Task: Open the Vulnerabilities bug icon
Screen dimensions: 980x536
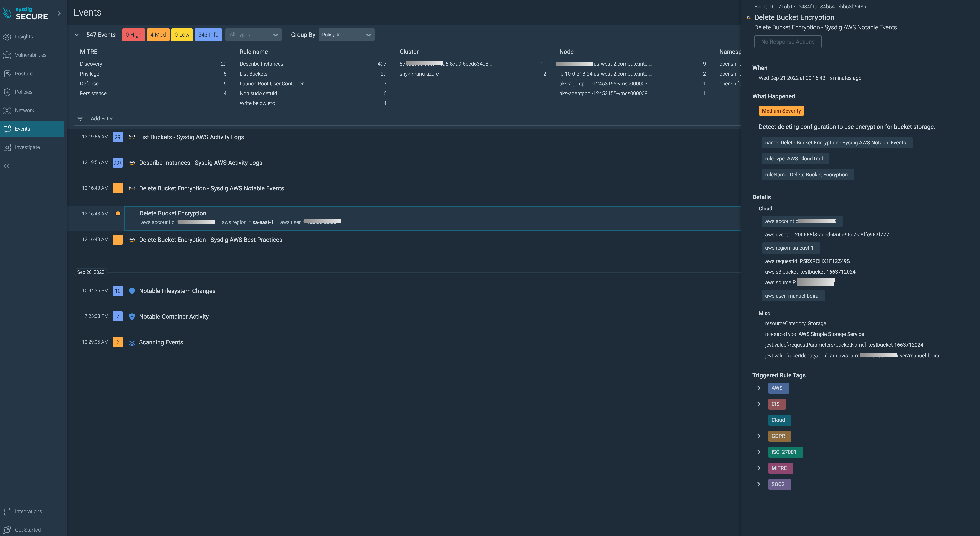Action: point(7,55)
